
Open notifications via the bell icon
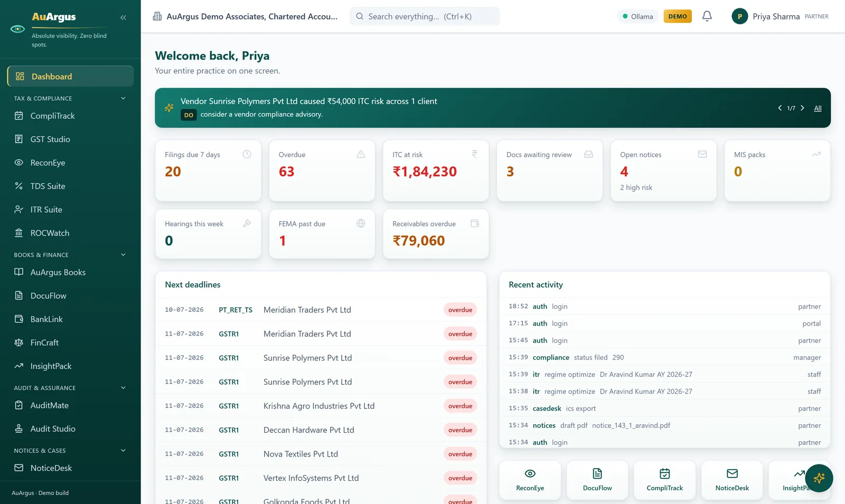click(x=707, y=16)
